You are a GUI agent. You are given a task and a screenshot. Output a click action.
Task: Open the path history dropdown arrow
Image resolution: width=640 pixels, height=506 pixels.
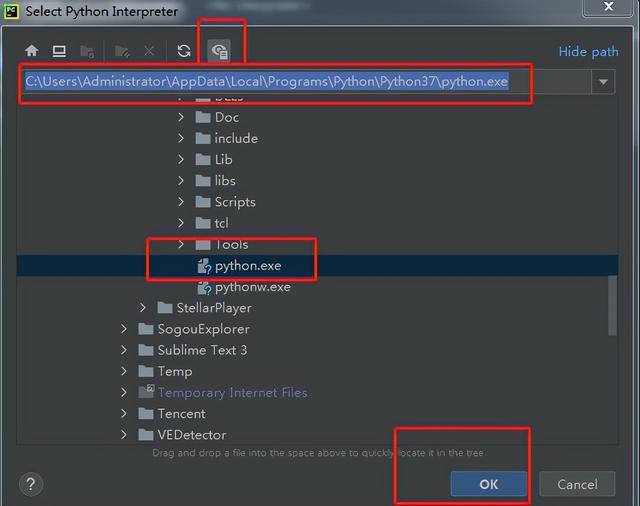[x=603, y=82]
